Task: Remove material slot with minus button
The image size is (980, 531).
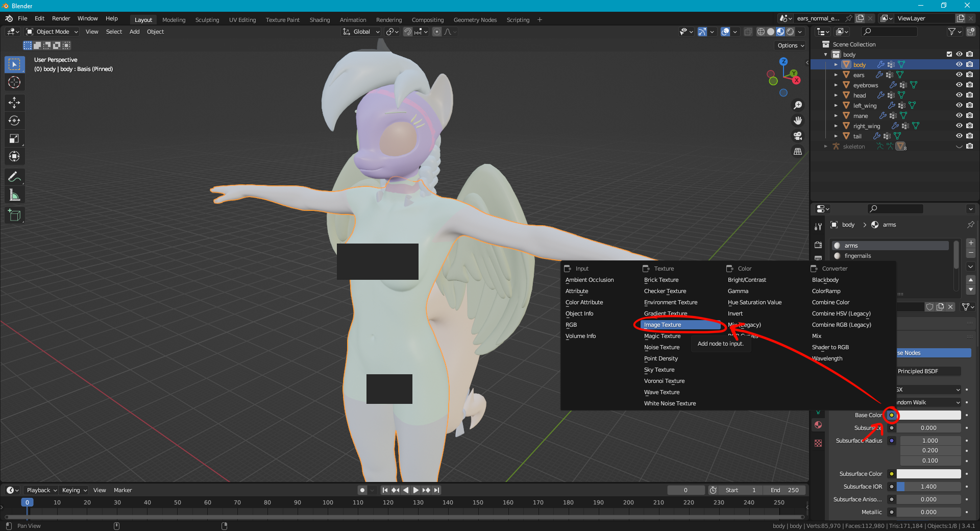Action: pyautogui.click(x=971, y=253)
